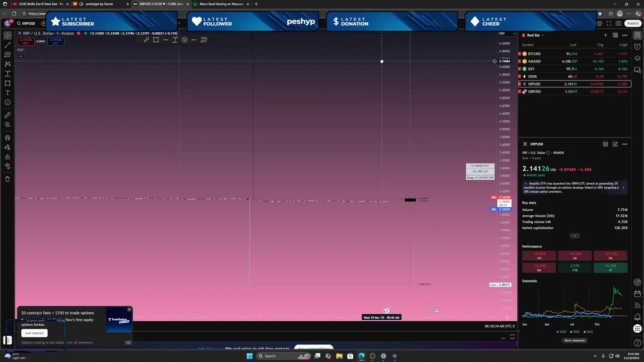
Task: Click the Publish button
Action: pyautogui.click(x=632, y=23)
